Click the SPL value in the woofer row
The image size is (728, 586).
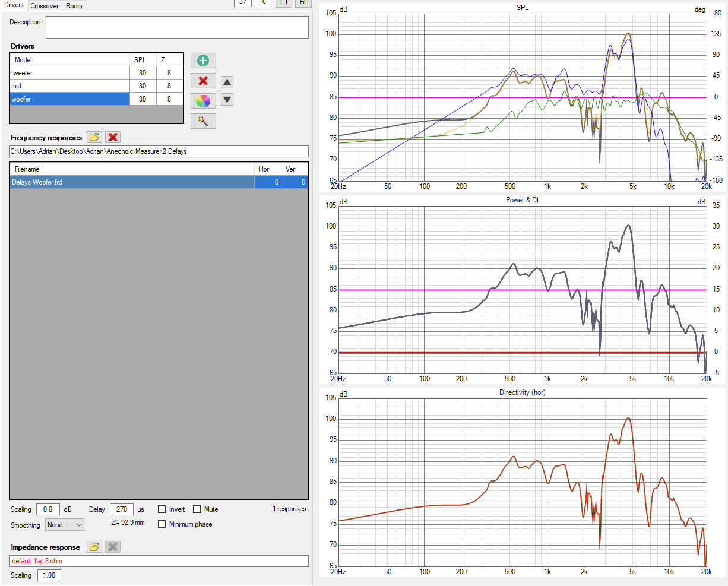(143, 99)
